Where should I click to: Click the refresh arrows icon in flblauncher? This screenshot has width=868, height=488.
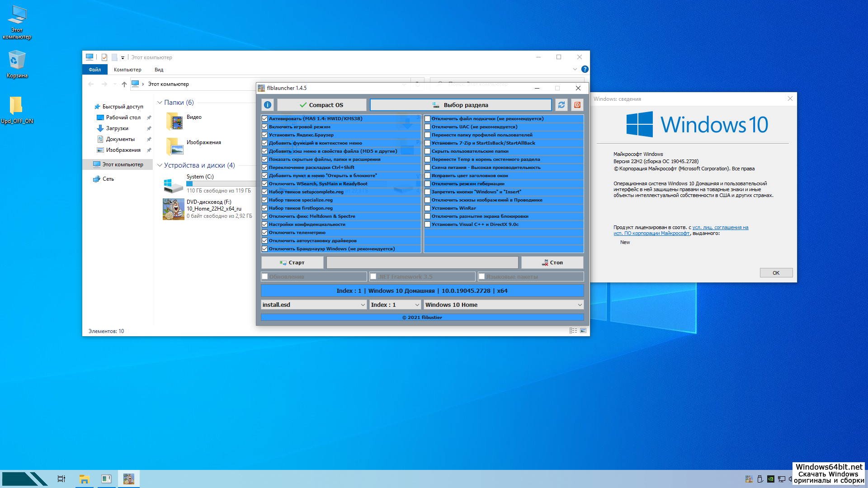[x=561, y=105]
